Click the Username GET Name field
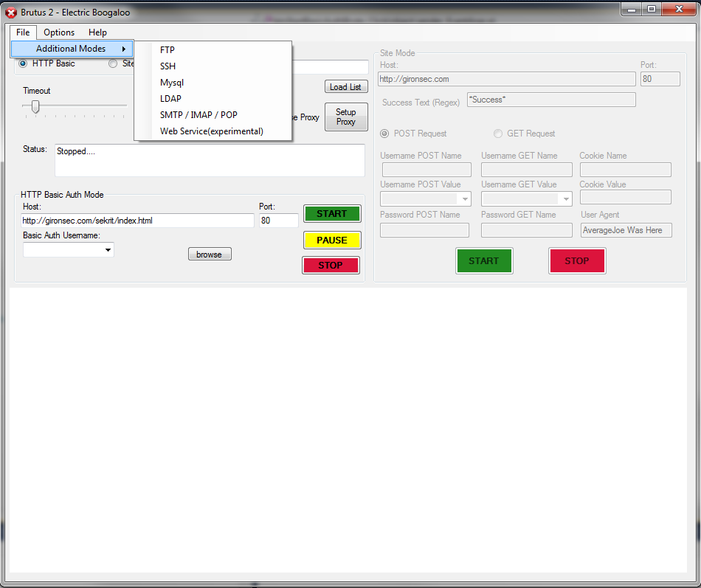The height and width of the screenshot is (588, 701). pos(527,170)
